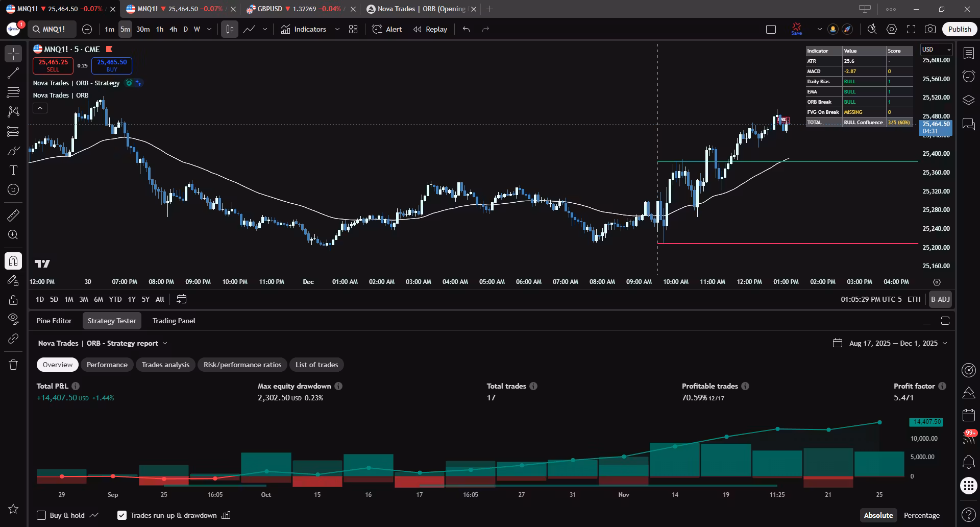Screen dimensions: 980x527
Task: Click the Publish button
Action: click(x=959, y=29)
